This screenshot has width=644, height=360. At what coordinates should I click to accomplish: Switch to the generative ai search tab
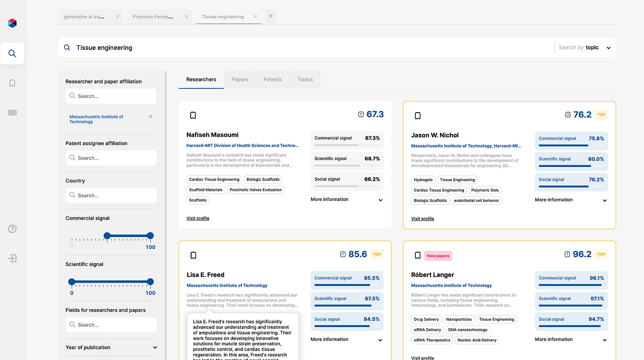[84, 17]
